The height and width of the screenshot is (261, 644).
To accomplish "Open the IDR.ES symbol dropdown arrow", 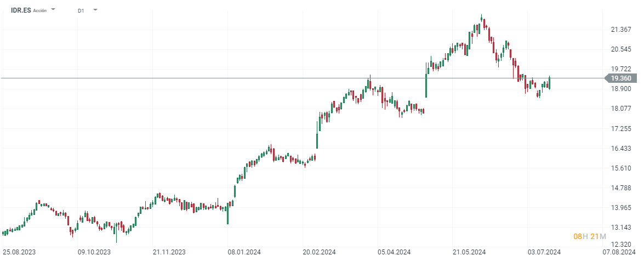I will point(53,10).
